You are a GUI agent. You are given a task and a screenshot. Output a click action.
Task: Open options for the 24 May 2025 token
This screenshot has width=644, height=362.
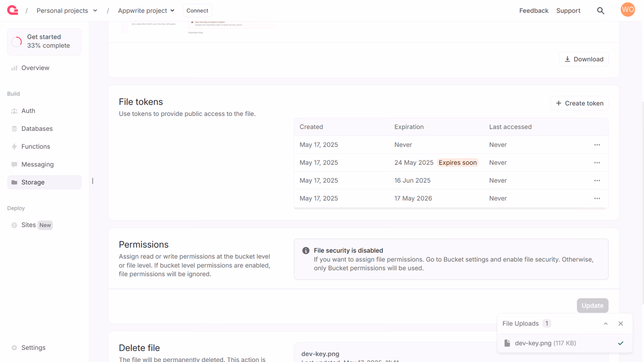597,163
